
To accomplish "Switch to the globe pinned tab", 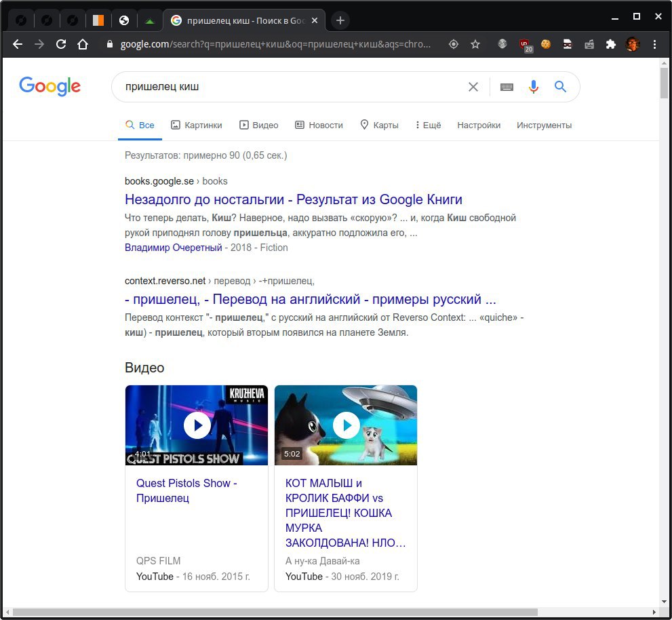I will [124, 20].
